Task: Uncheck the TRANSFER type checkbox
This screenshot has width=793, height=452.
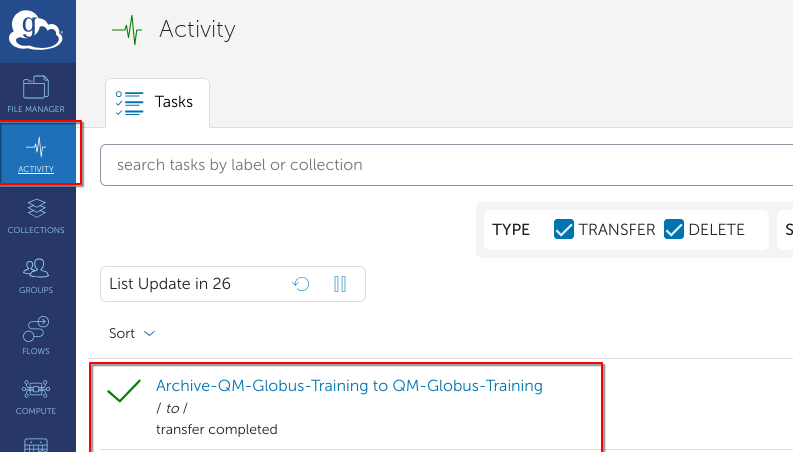Action: pyautogui.click(x=564, y=229)
